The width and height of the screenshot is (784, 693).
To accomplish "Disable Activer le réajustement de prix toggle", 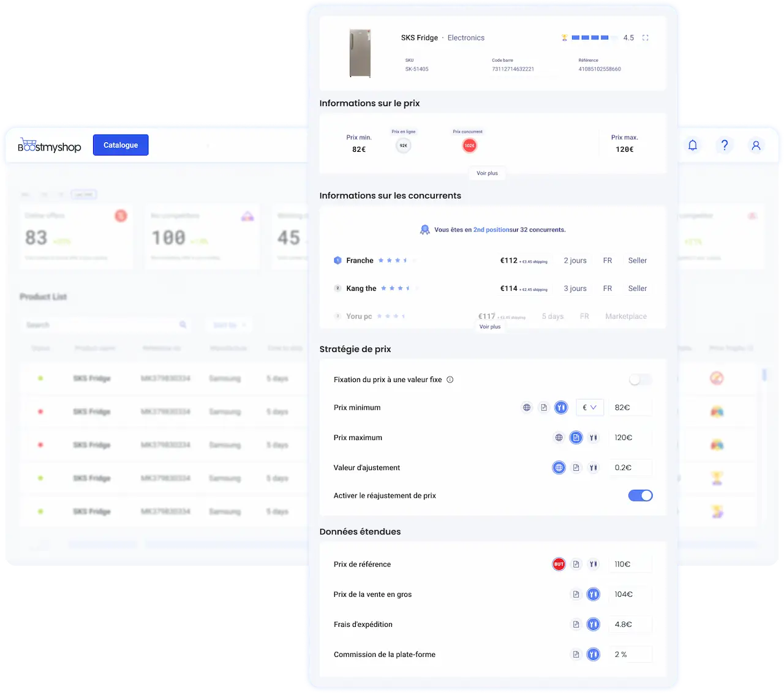I will pyautogui.click(x=640, y=496).
